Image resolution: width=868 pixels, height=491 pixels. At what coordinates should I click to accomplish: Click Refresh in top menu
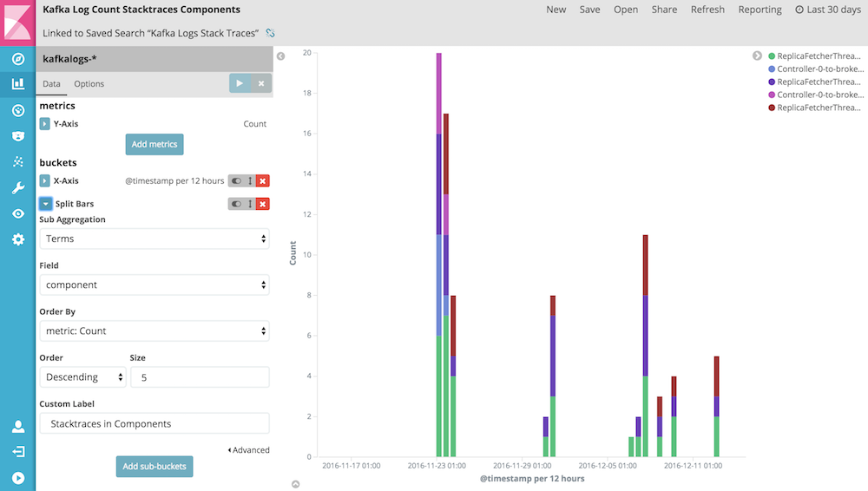707,10
